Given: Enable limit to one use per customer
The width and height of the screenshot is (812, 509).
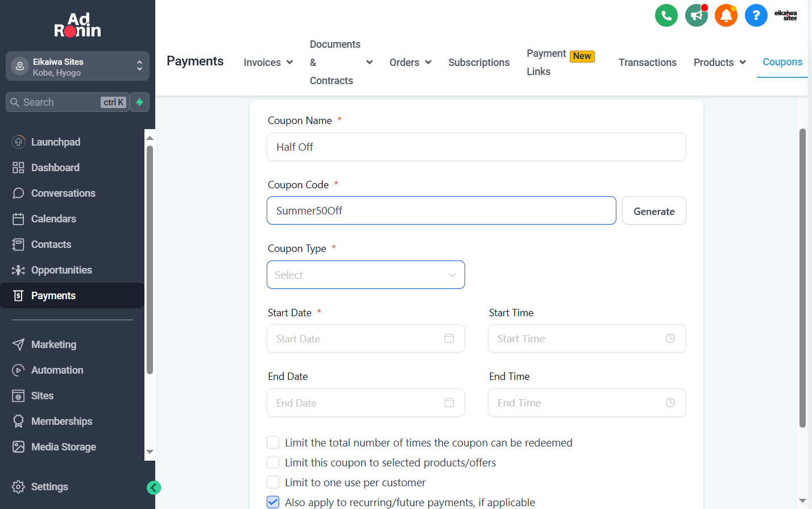Looking at the screenshot, I should point(273,482).
